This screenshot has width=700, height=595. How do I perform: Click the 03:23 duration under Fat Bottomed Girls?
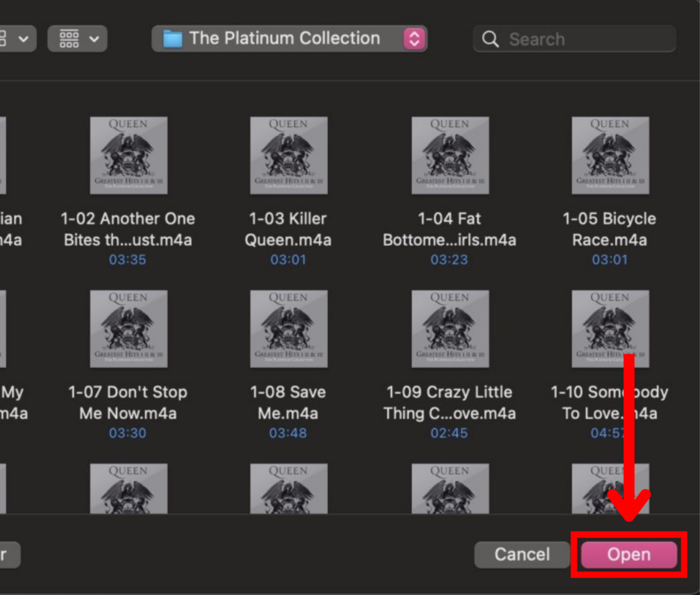click(x=449, y=260)
